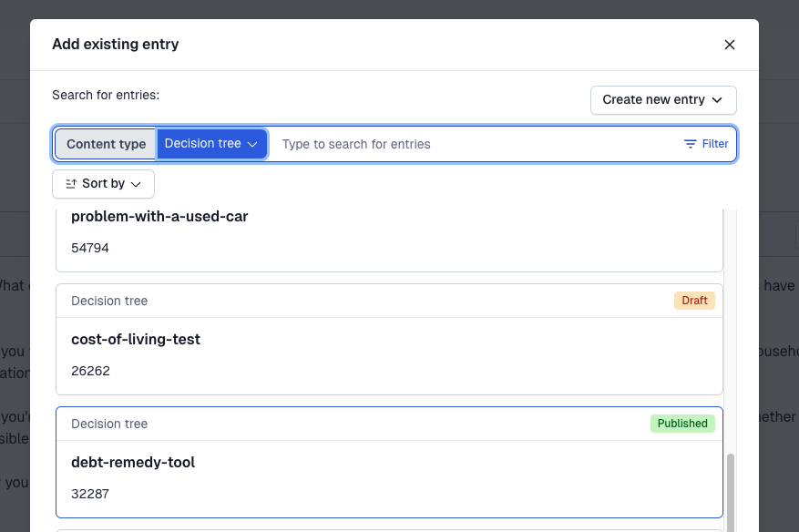
Task: Pick the debt-remedy-tool entry
Action: pyautogui.click(x=133, y=462)
